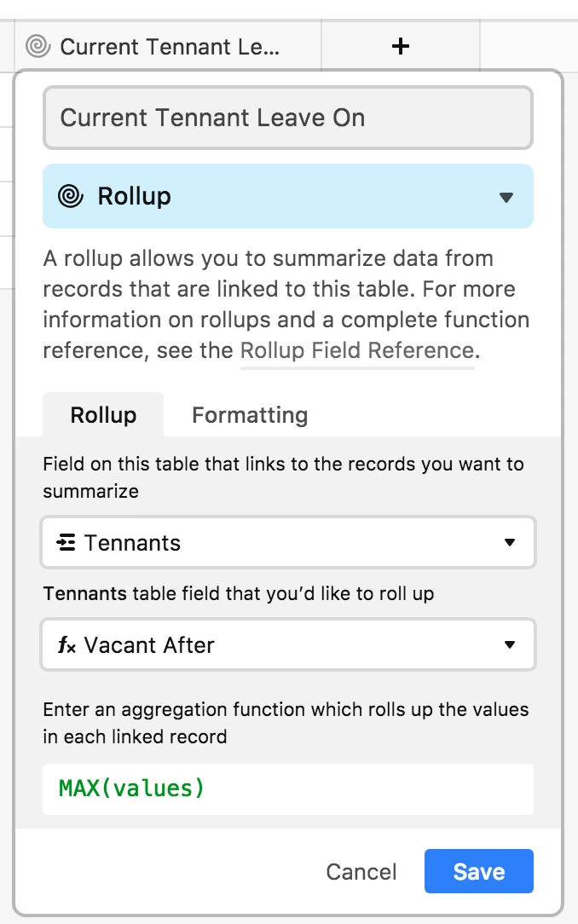Click the Vacant After field selector text
The width and height of the screenshot is (578, 924).
(x=149, y=645)
